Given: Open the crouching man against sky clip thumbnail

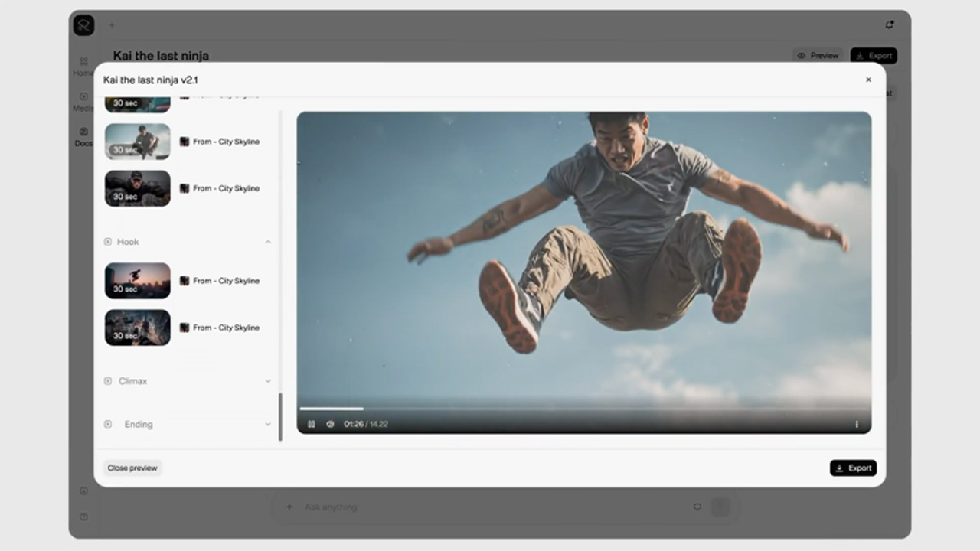Looking at the screenshot, I should coord(138,142).
